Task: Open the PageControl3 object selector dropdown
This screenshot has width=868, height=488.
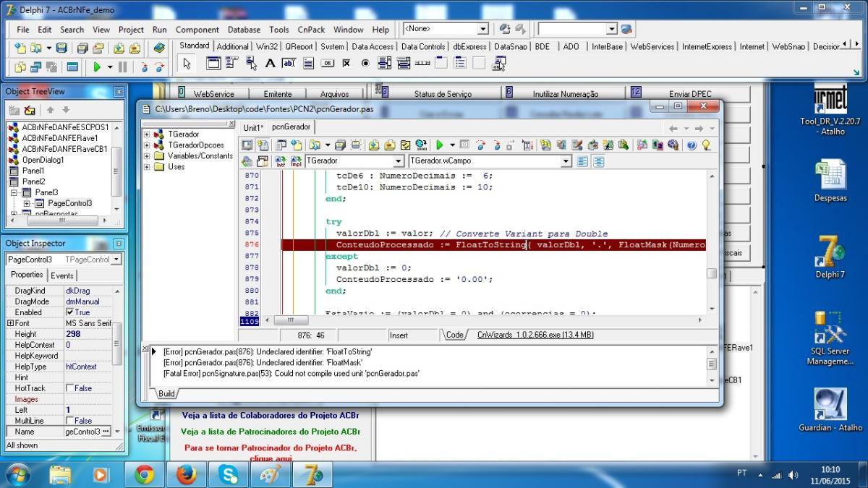Action: coord(116,260)
